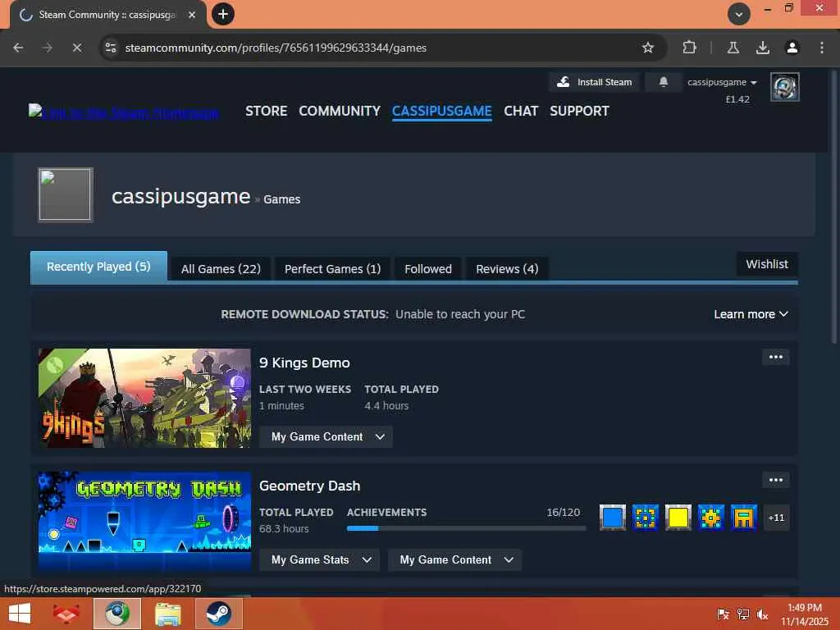This screenshot has width=840, height=630.
Task: Open the tab search dropdown arrow
Action: [x=739, y=14]
